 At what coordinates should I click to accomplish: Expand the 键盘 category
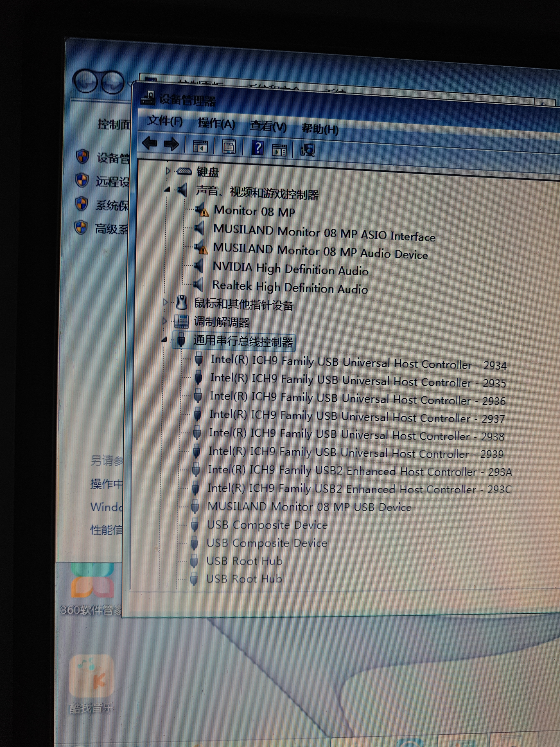pos(168,171)
